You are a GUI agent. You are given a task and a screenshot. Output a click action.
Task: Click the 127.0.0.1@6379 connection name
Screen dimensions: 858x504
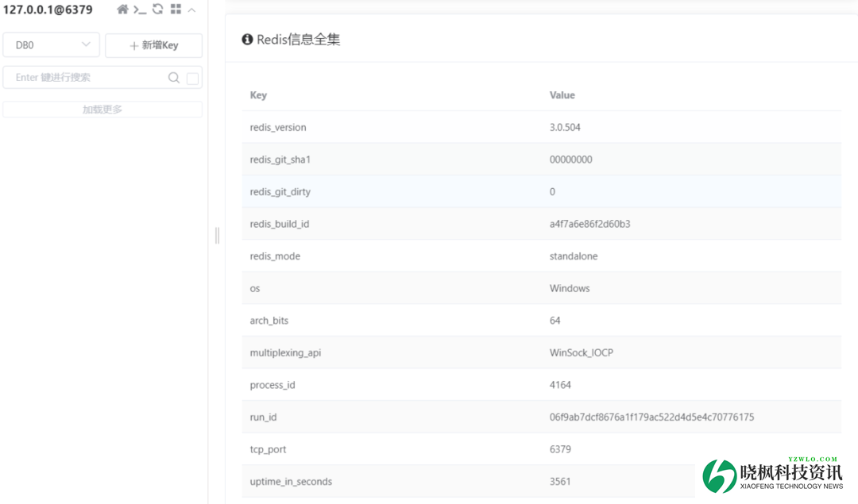coord(48,10)
